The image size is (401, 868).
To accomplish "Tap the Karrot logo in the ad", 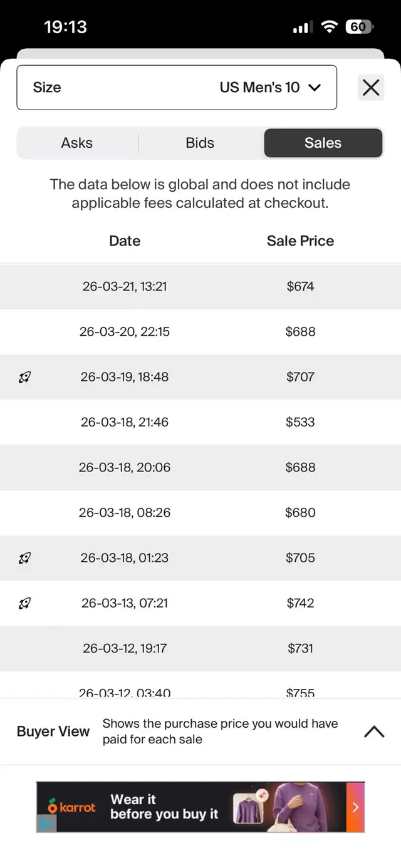I will pos(72,807).
